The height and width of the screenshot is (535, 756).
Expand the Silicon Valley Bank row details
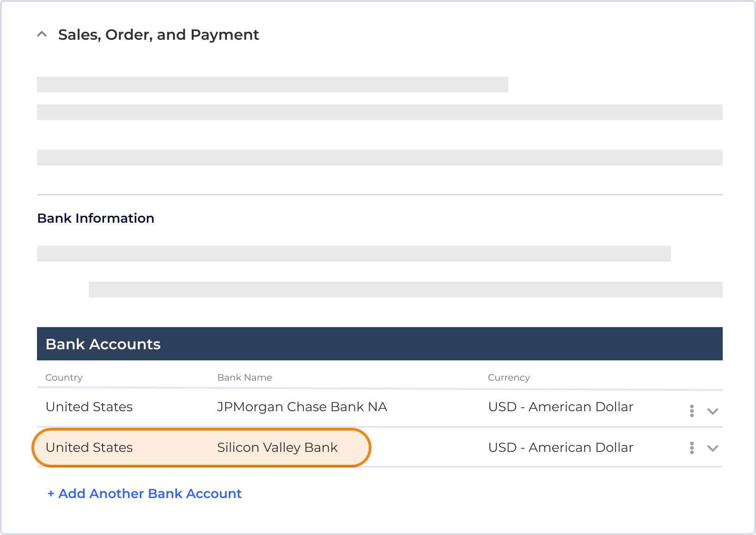[713, 447]
